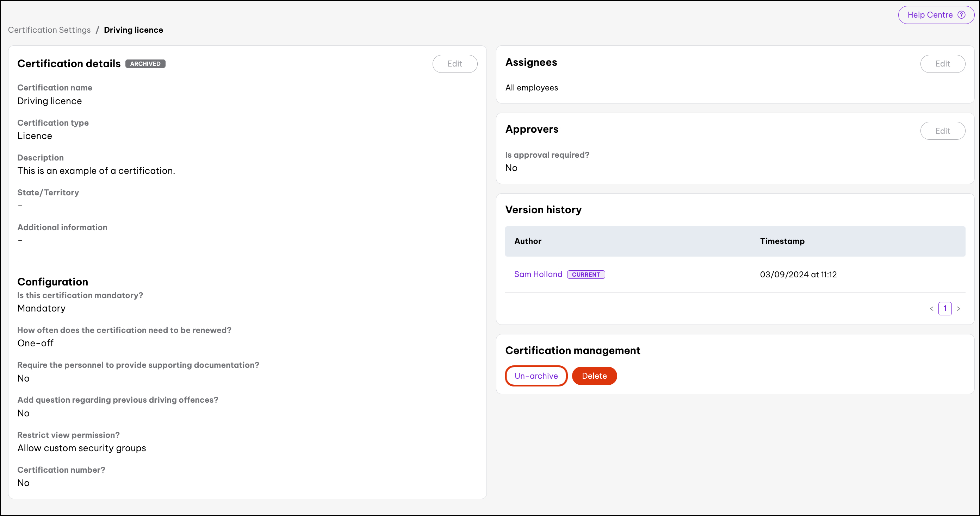Go back to Certification Settings breadcrumb

[x=49, y=30]
